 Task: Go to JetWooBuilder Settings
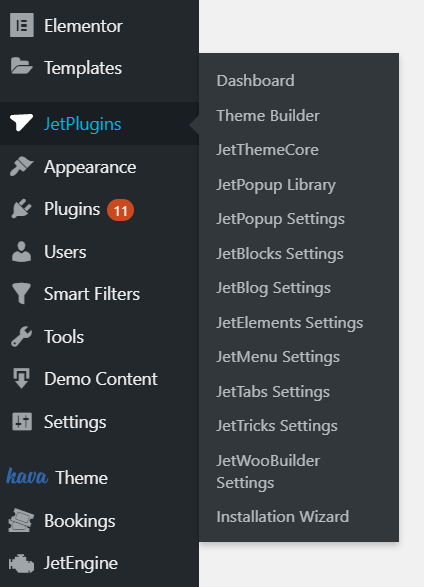(268, 471)
